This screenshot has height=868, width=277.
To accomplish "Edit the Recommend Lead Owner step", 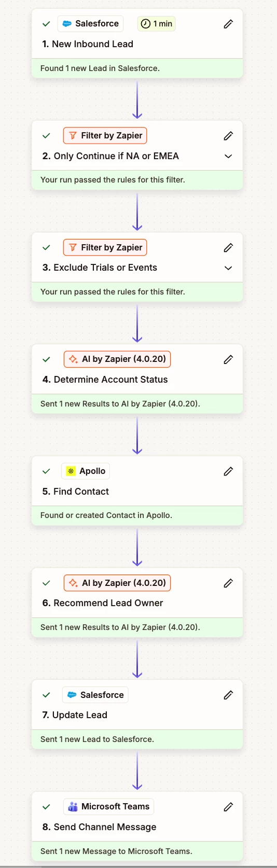I will tap(228, 583).
